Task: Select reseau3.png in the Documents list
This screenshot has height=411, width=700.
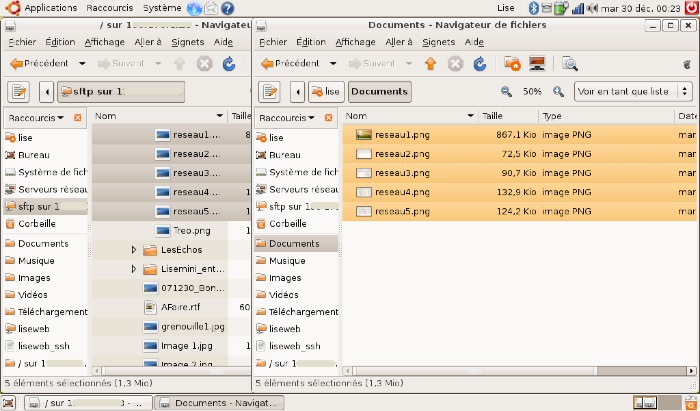Action: (397, 173)
